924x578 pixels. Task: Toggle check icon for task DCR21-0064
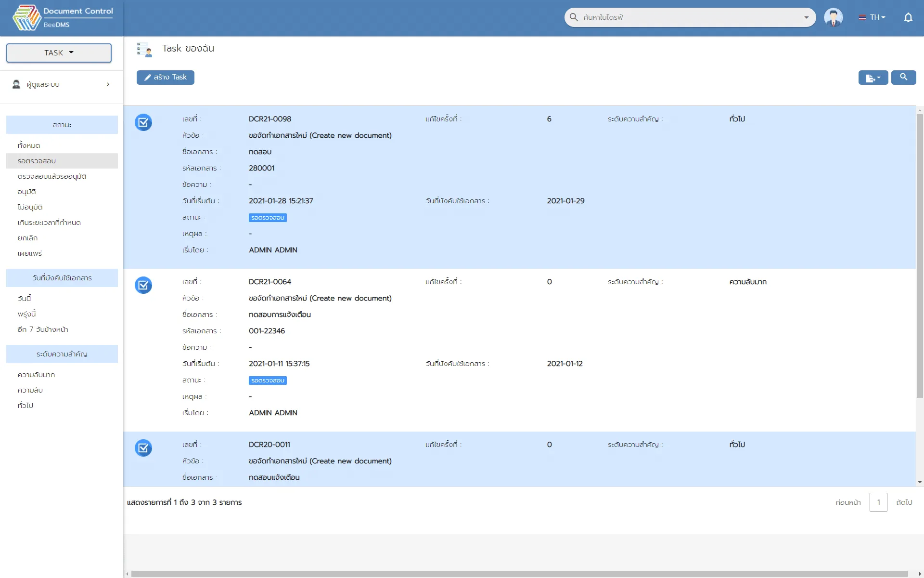(x=143, y=285)
